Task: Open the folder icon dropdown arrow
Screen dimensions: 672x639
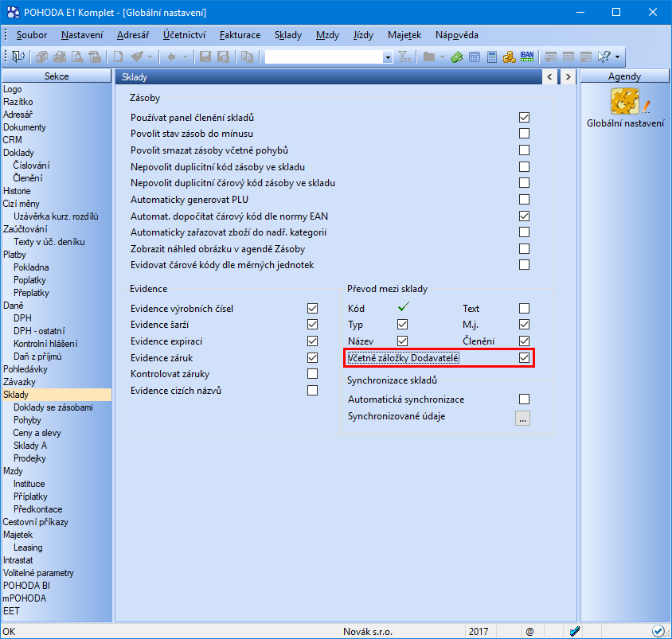Action: (442, 56)
